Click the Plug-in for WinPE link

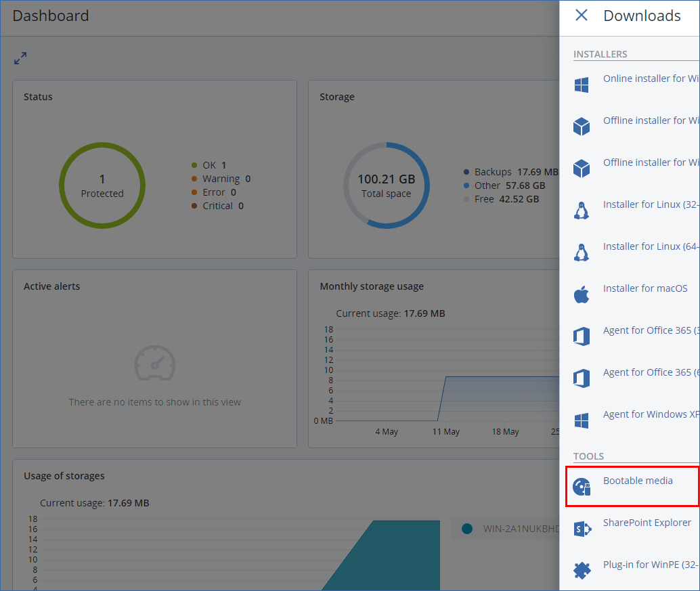tap(650, 565)
